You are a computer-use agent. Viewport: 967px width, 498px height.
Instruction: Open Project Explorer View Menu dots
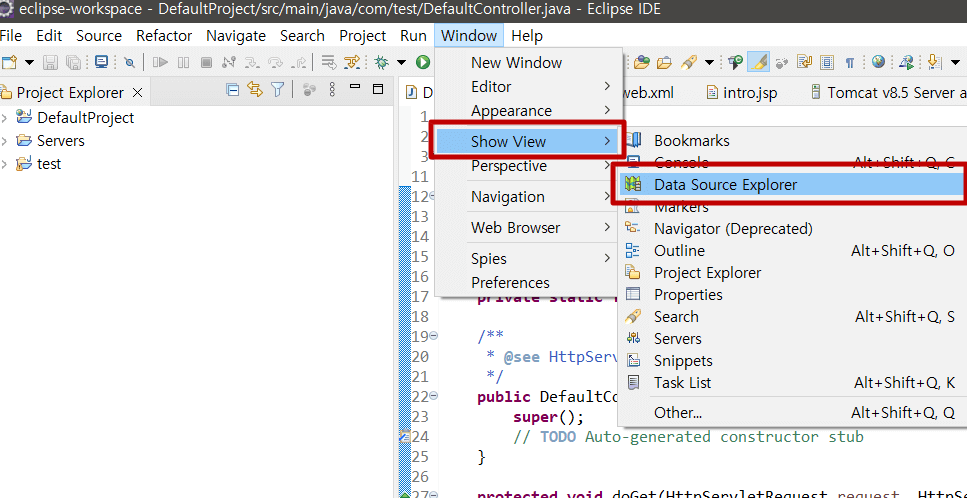click(x=332, y=90)
